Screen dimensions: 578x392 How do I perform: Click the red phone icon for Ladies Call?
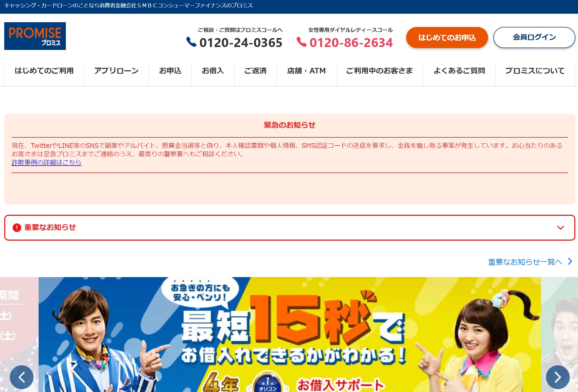pyautogui.click(x=301, y=42)
